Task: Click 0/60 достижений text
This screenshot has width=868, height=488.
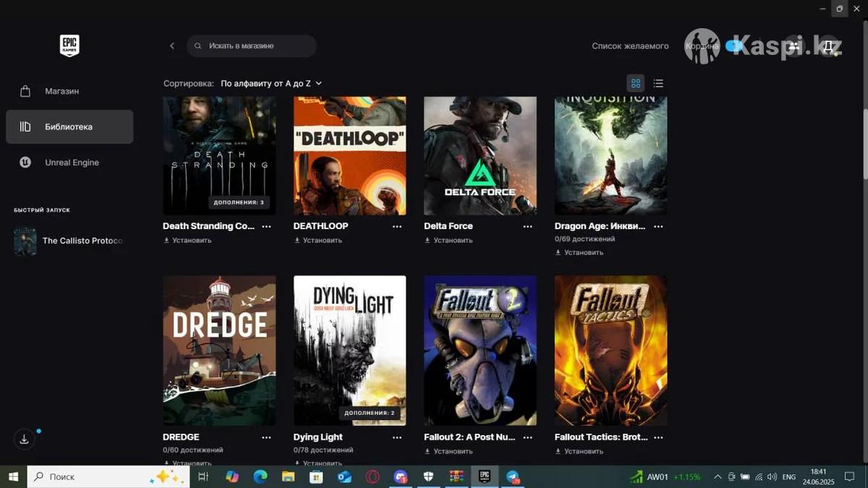Action: coord(193,450)
